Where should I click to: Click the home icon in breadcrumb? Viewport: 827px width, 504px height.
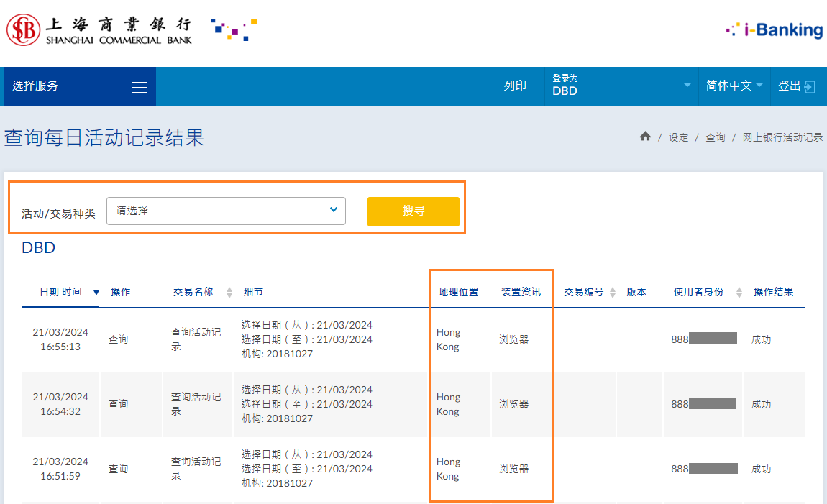645,137
